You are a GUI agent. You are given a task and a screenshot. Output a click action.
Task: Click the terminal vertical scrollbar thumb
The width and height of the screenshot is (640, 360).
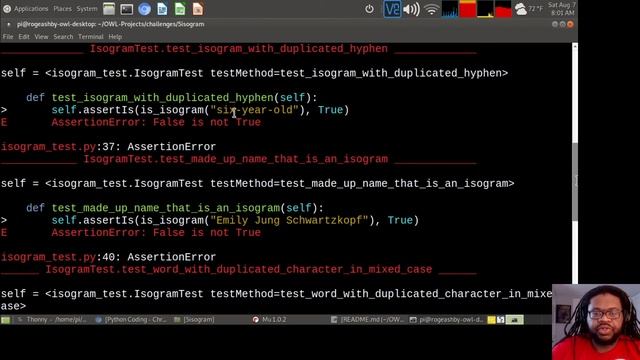click(x=575, y=182)
